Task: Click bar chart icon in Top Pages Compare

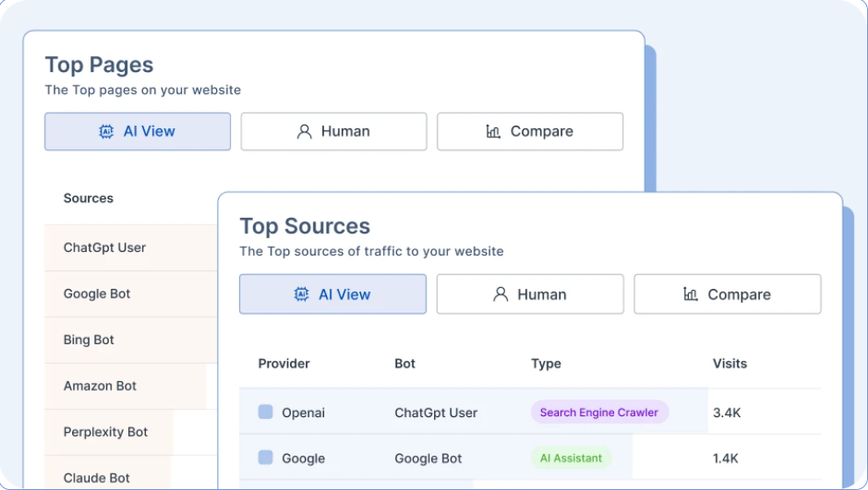Action: (x=493, y=132)
